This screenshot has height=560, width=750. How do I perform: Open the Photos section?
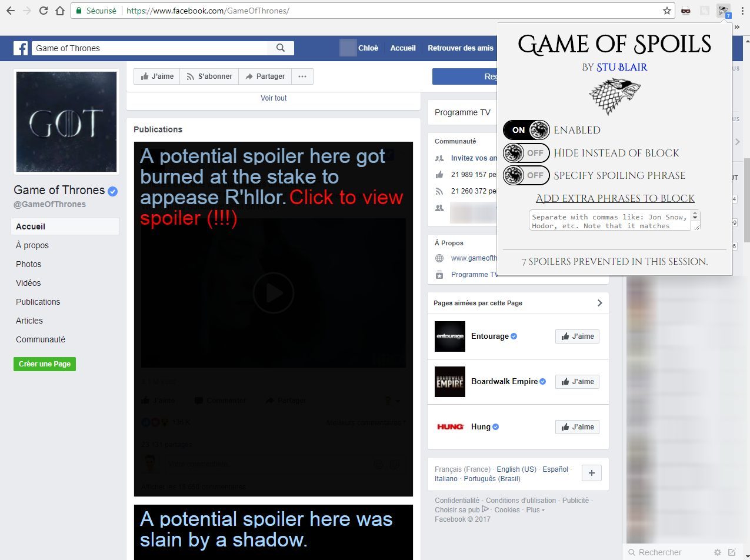click(x=29, y=264)
